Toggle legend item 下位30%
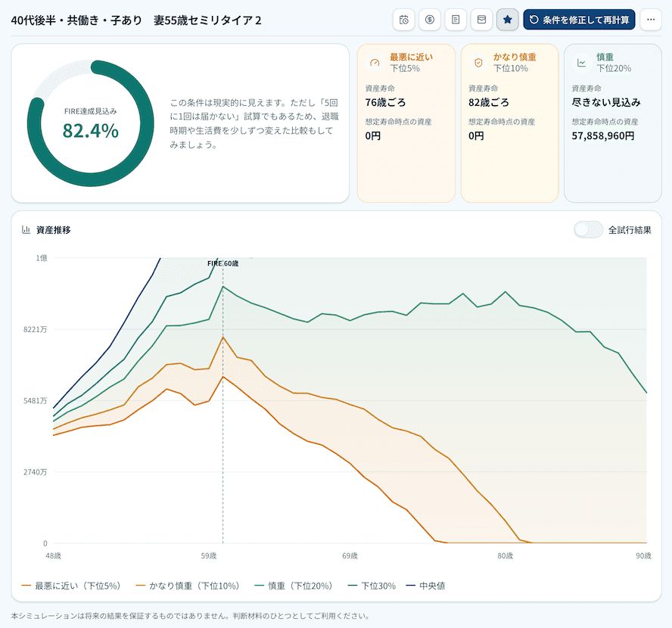The height and width of the screenshot is (628, 672). pos(372,586)
